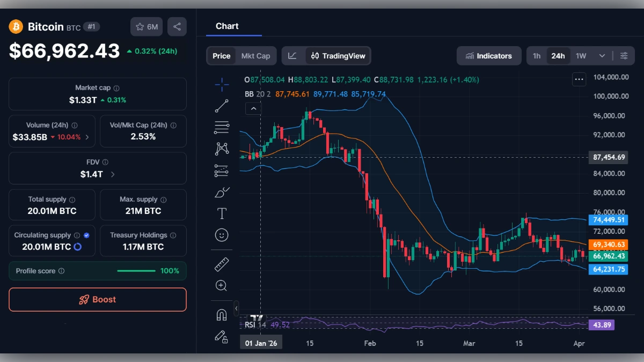Click the Profile score progress bar
Screen dimensions: 644x362
tap(136, 271)
